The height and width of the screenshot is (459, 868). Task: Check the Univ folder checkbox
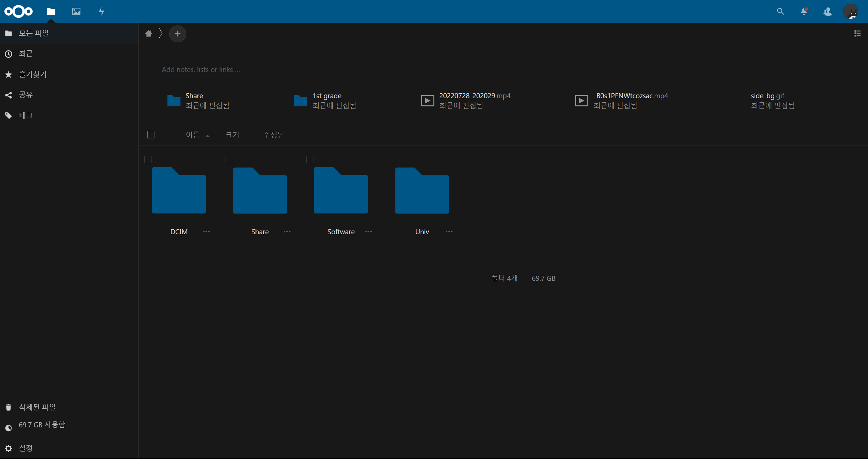pos(391,159)
